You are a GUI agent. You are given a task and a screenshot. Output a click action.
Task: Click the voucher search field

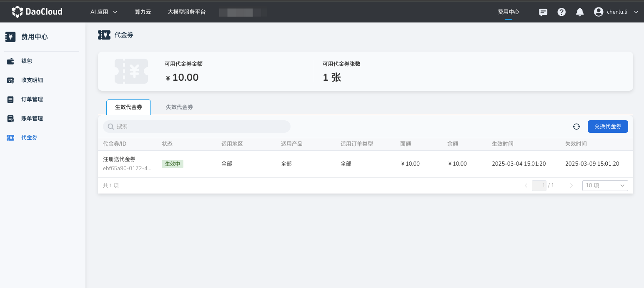pos(197,127)
